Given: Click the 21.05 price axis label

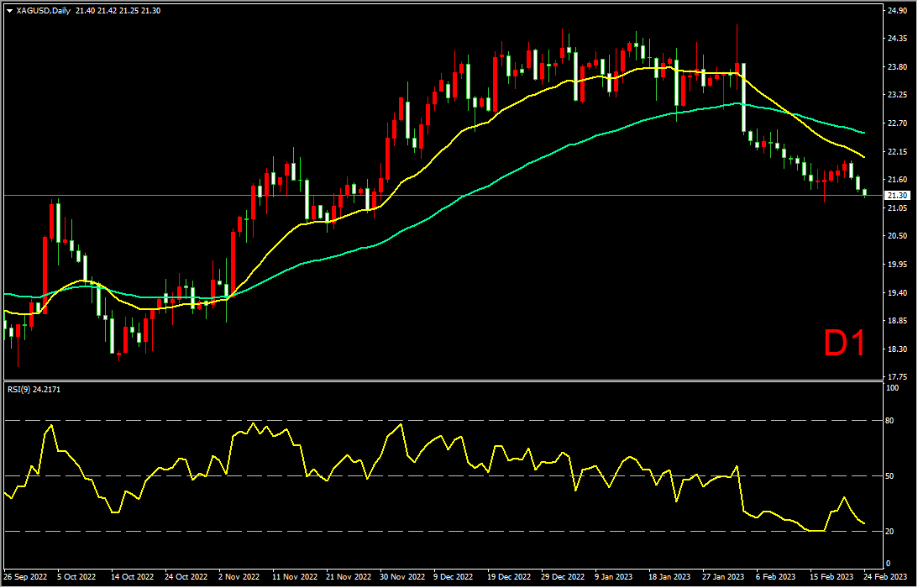Looking at the screenshot, I should click(x=898, y=208).
